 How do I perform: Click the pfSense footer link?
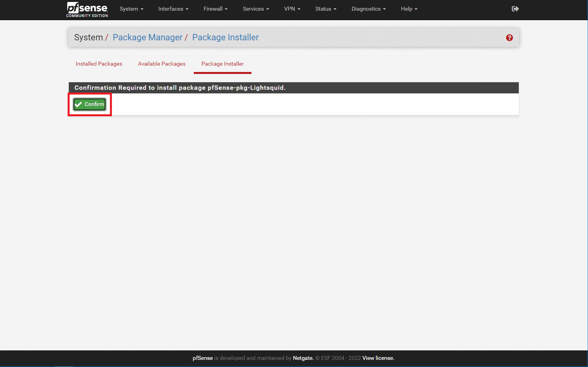202,358
